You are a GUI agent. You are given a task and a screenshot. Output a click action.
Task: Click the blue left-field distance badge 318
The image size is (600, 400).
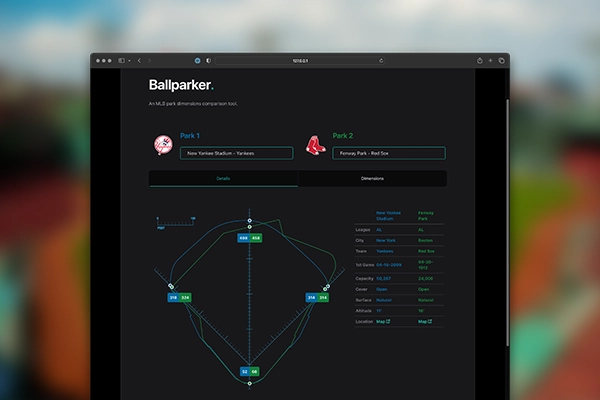pyautogui.click(x=173, y=297)
